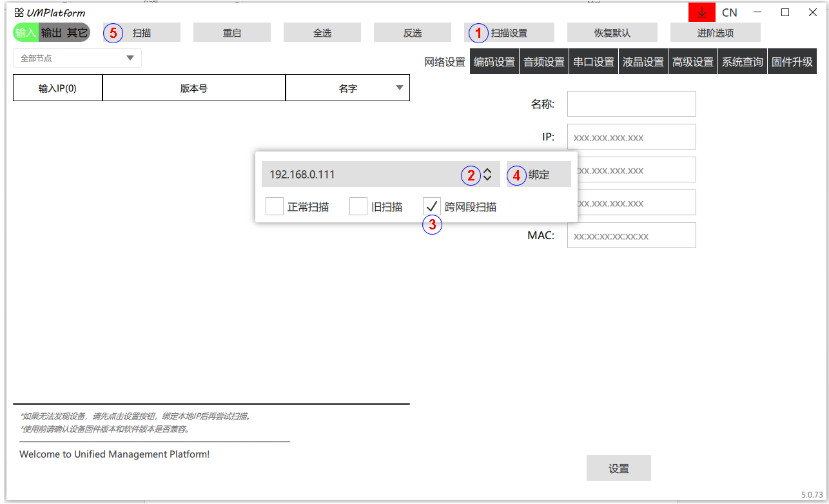Open 扫描设置 from the toolbar
The height and width of the screenshot is (504, 829).
[x=509, y=33]
